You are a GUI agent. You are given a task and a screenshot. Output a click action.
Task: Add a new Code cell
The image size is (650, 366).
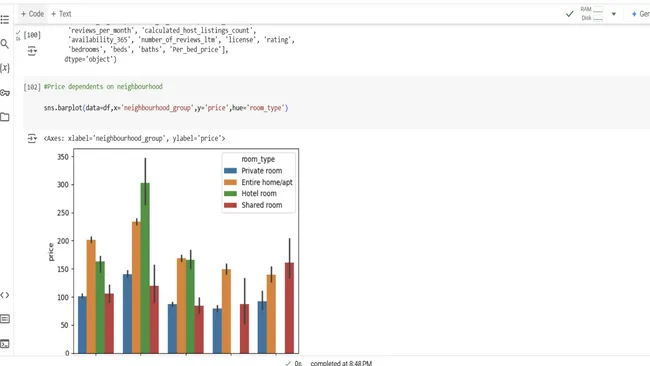(x=32, y=14)
